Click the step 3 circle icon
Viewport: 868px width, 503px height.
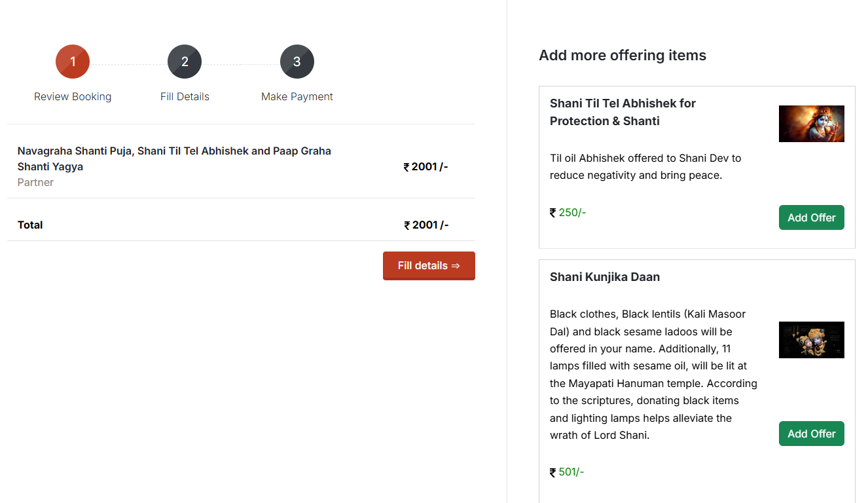(x=297, y=62)
